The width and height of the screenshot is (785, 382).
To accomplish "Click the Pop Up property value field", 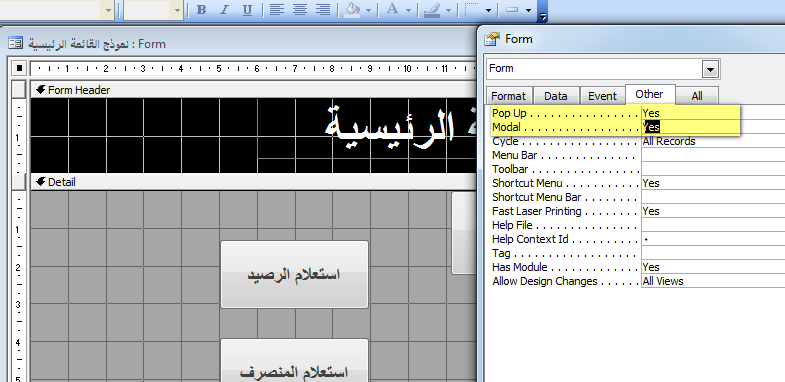I will [x=713, y=113].
